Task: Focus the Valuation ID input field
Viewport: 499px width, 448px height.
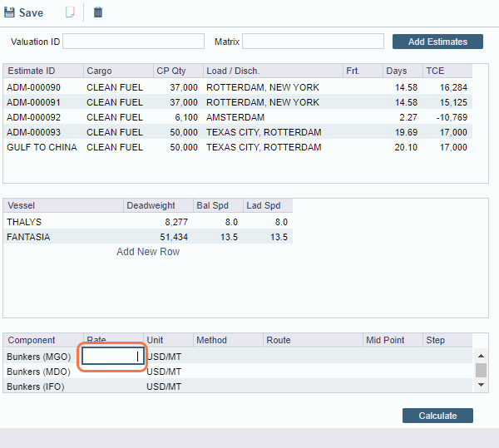Action: (x=133, y=42)
